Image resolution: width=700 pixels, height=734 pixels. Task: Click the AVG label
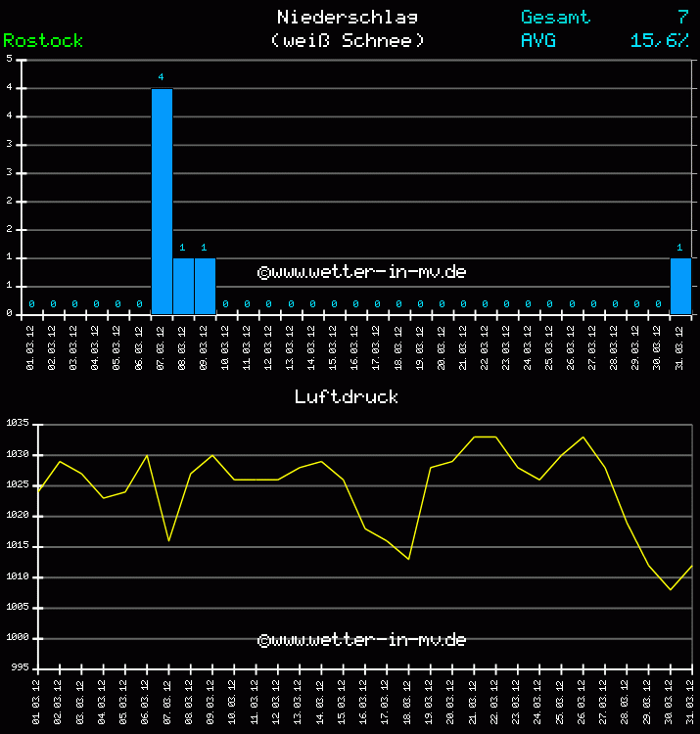pyautogui.click(x=538, y=41)
